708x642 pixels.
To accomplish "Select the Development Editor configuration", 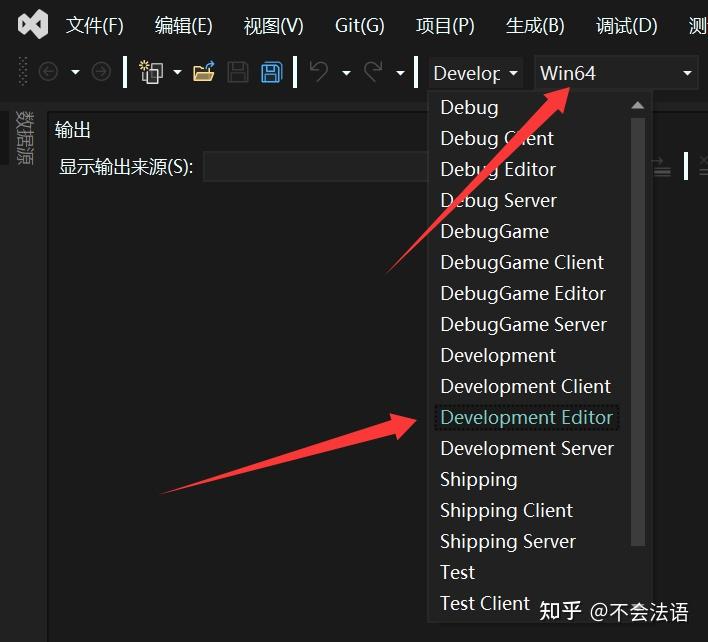I will tap(527, 418).
